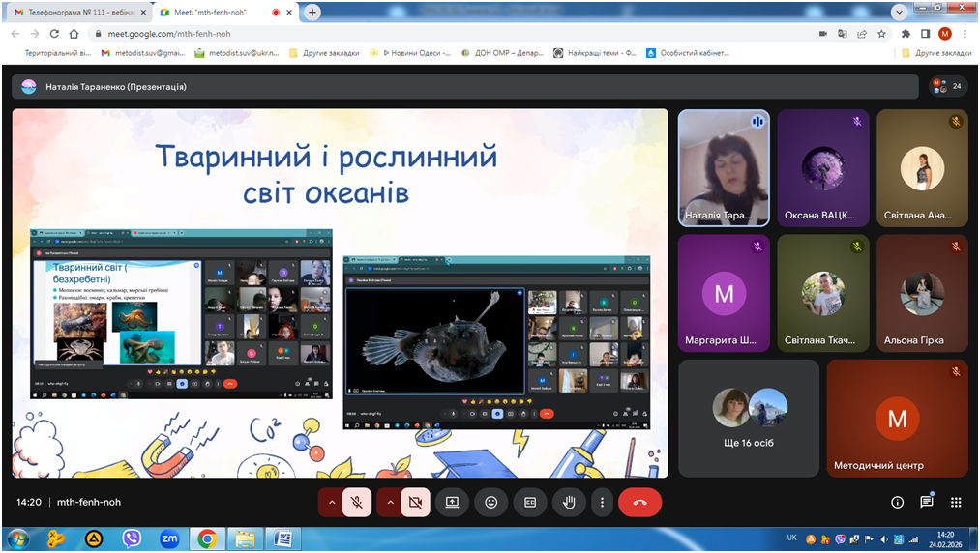Show participants list with 24 count
The image size is (980, 553).
click(x=947, y=86)
